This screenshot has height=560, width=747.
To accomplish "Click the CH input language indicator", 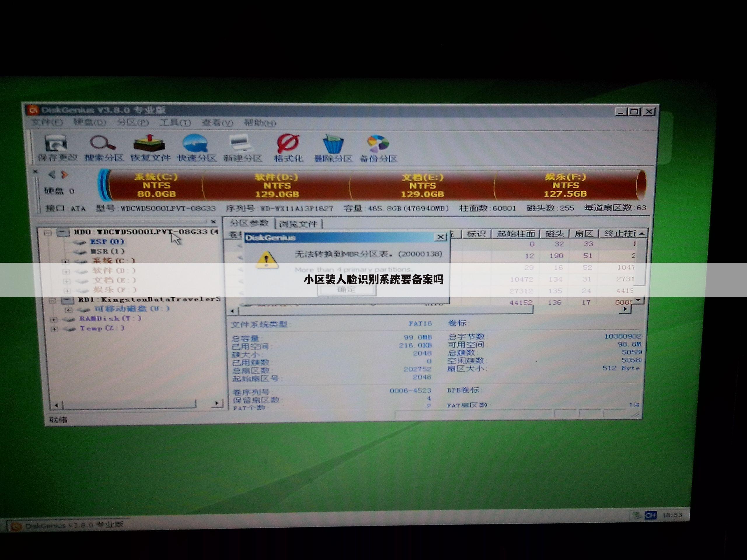I will tap(650, 515).
